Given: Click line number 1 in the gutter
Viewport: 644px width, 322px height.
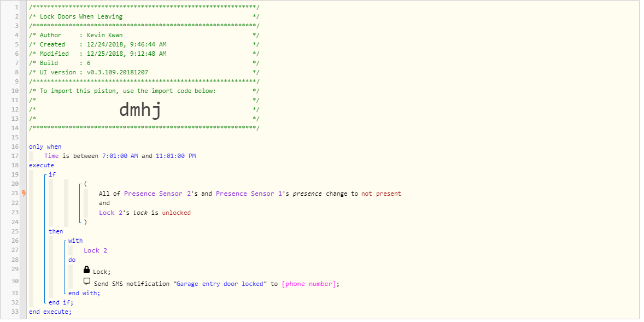Looking at the screenshot, I should [x=17, y=8].
